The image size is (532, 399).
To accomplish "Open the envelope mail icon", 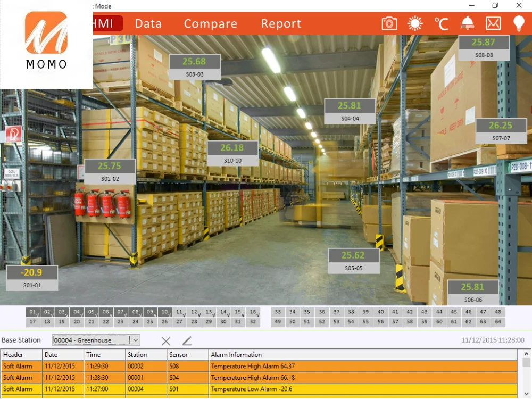I will coord(493,24).
